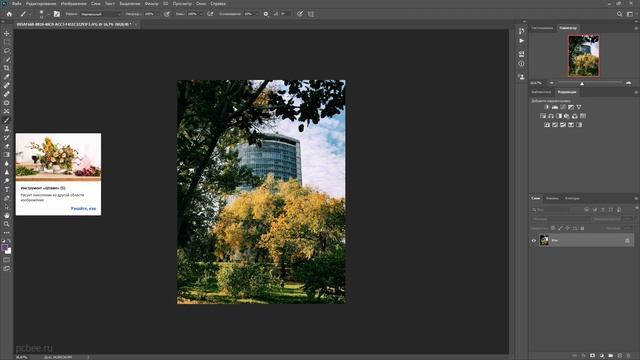Viewport: 640px width, 360px height.
Task: Select the Hand tool
Action: coord(7,215)
